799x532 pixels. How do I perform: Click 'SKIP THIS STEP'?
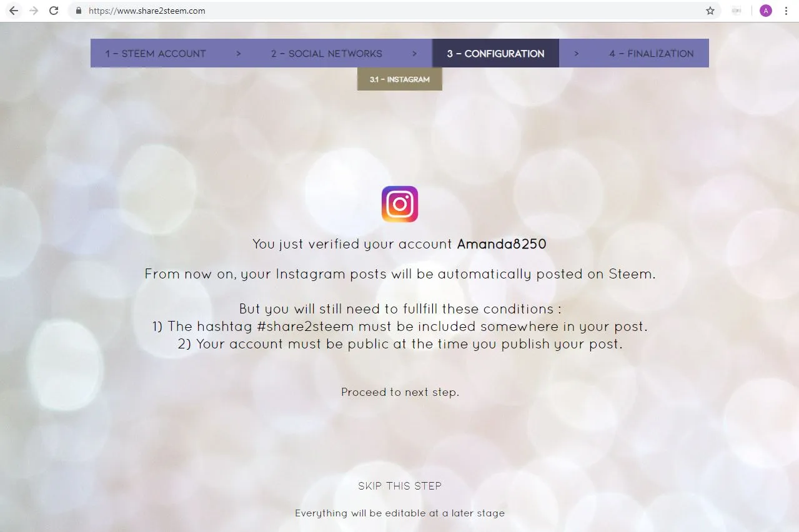(400, 486)
